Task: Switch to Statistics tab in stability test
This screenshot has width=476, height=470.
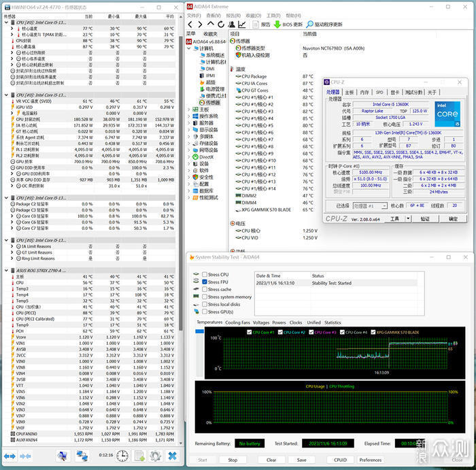Action: pyautogui.click(x=333, y=322)
